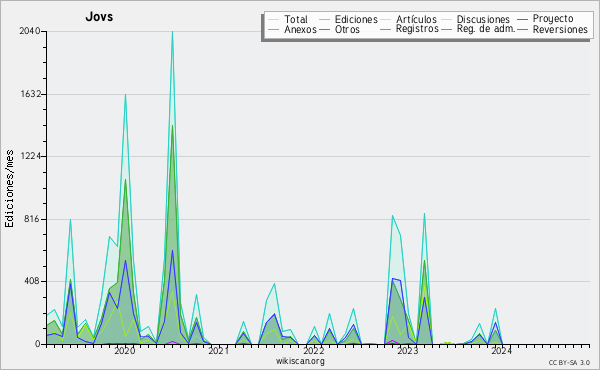
Task: Click the red Reversiones legend line swatch
Action: click(523, 29)
